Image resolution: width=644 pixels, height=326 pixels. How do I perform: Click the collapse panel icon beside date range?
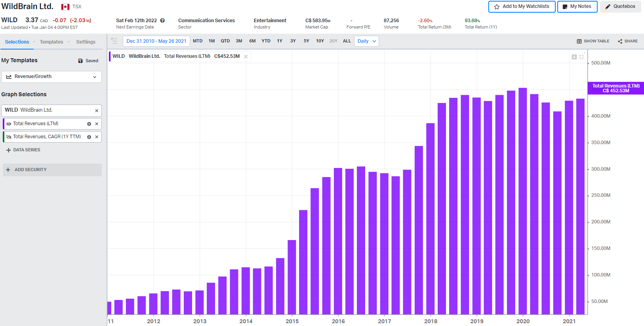point(114,41)
